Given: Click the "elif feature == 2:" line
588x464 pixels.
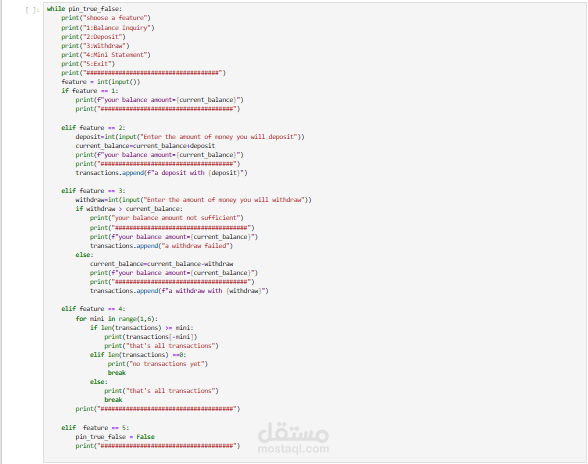Looking at the screenshot, I should (x=93, y=128).
